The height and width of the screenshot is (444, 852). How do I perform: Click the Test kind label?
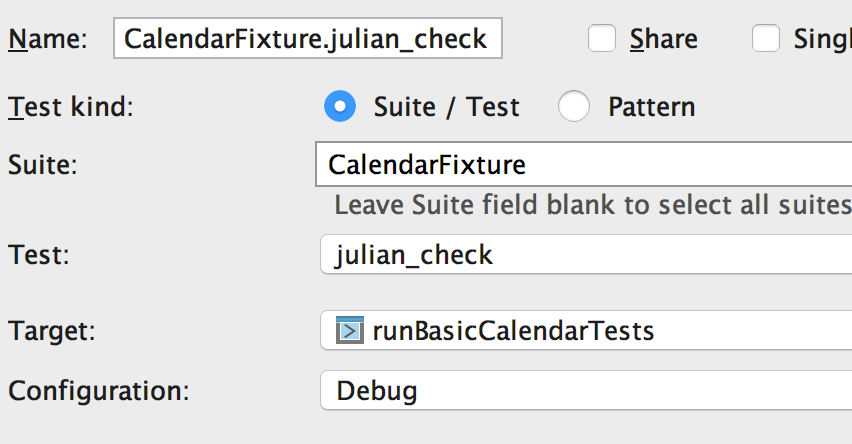70,106
